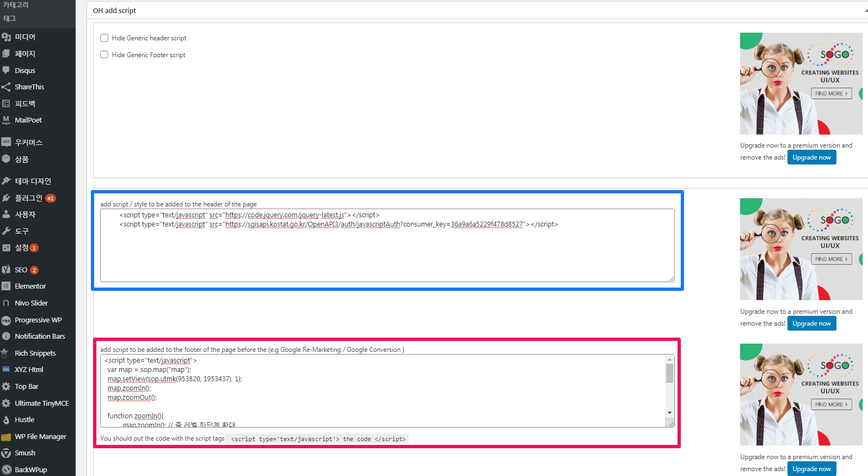Click the MailPoet M icon

(x=6, y=120)
